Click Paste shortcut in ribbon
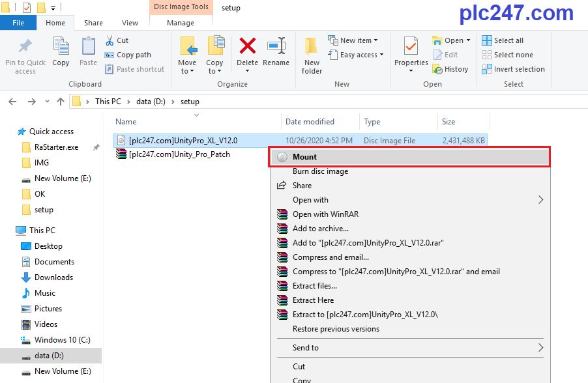This screenshot has width=588, height=383. 135,69
